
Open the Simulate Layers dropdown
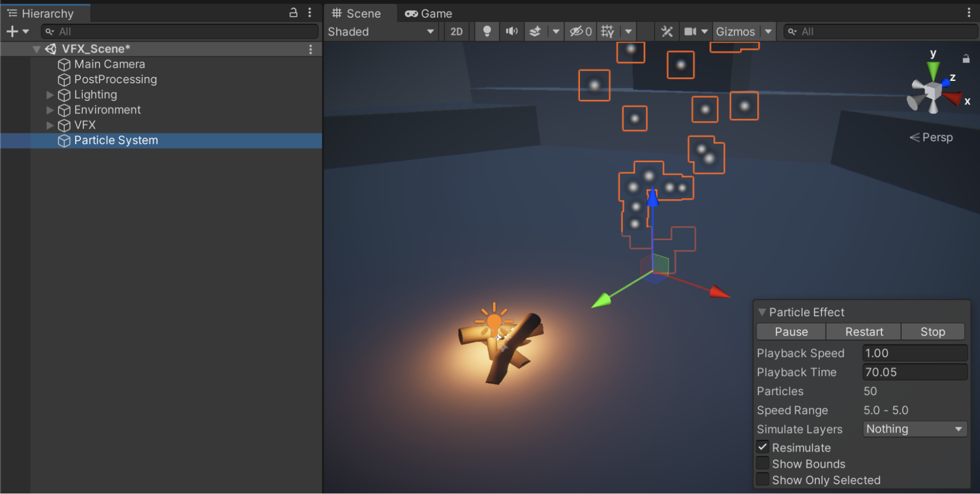pyautogui.click(x=914, y=429)
